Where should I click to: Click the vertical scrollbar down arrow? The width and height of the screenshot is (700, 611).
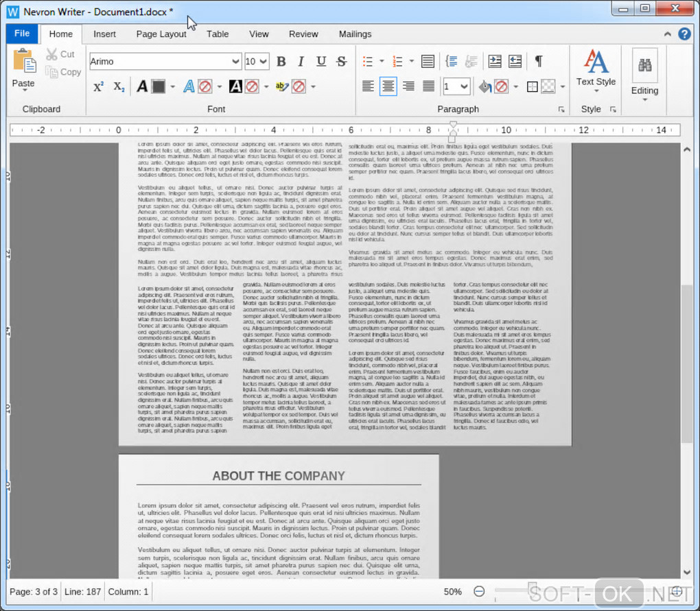point(687,572)
